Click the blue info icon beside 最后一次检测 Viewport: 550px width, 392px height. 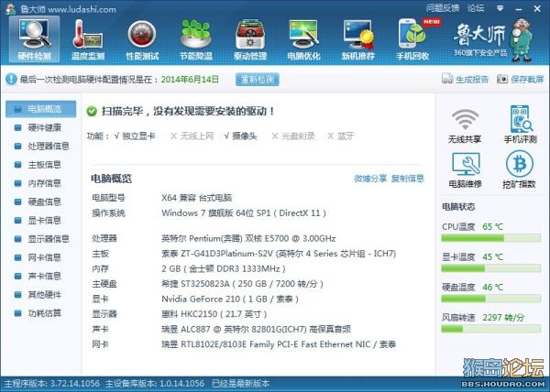coord(11,79)
